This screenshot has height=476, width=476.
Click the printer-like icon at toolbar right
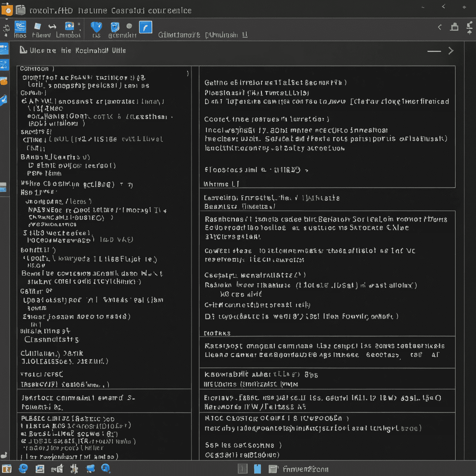click(x=454, y=27)
